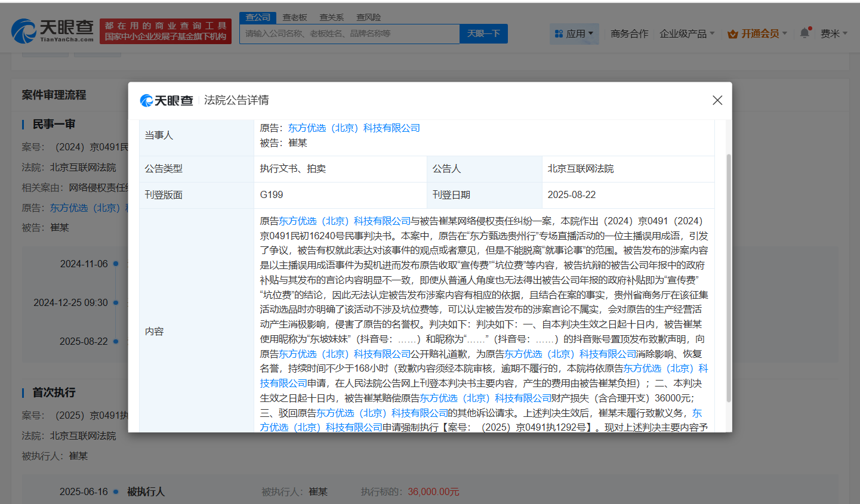
Task: Click the 天眼一下 search button
Action: 483,33
